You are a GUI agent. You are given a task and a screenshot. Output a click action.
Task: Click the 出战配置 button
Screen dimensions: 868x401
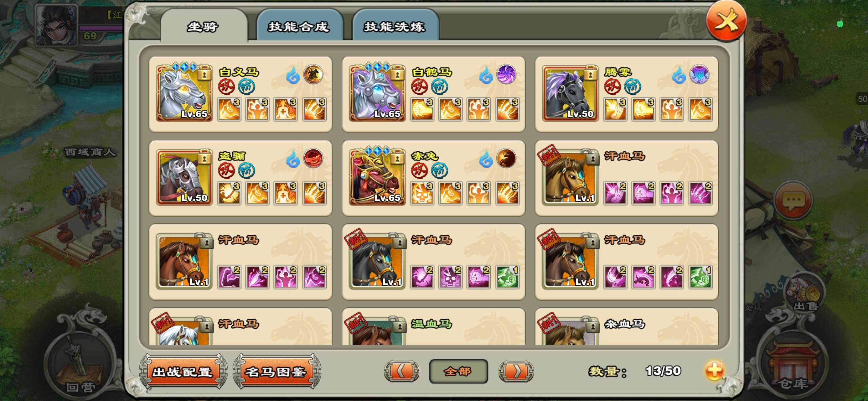tap(183, 372)
